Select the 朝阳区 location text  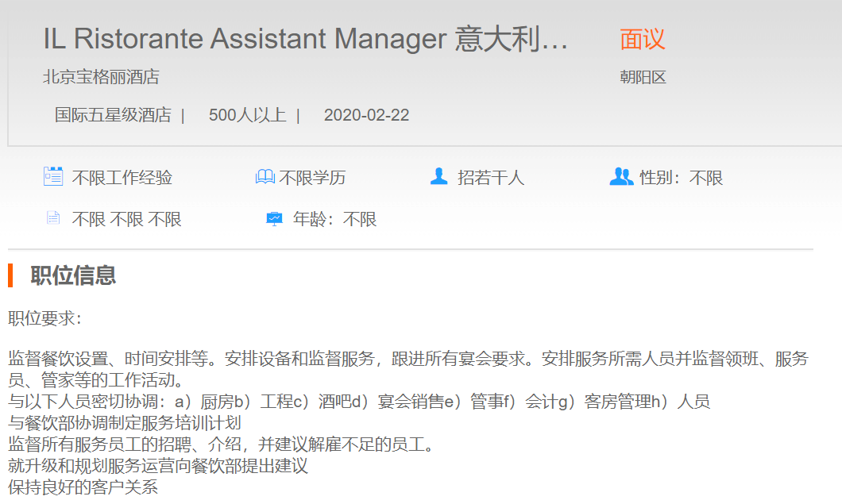point(643,77)
